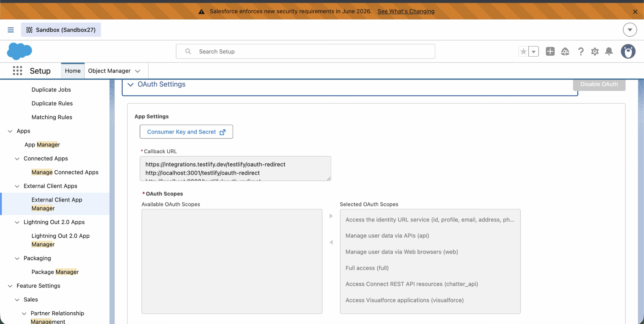Collapse the Feature Settings section

coord(10,286)
